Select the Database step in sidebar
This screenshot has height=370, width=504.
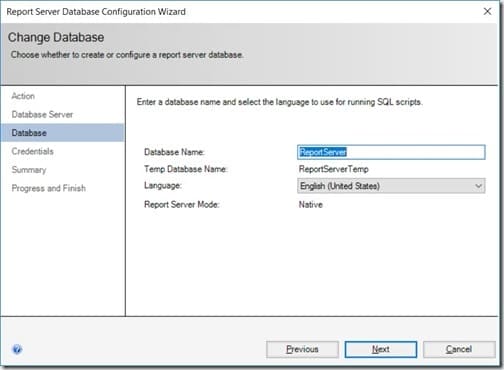pyautogui.click(x=62, y=133)
